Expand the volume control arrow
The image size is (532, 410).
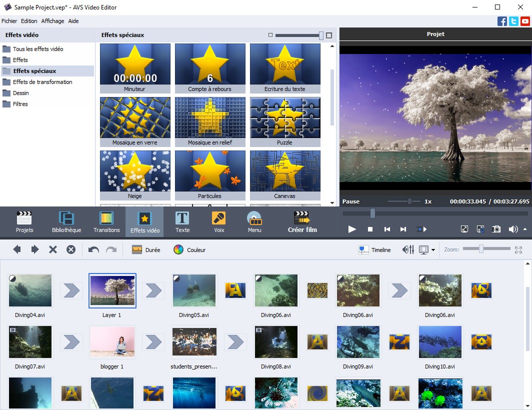tap(524, 229)
